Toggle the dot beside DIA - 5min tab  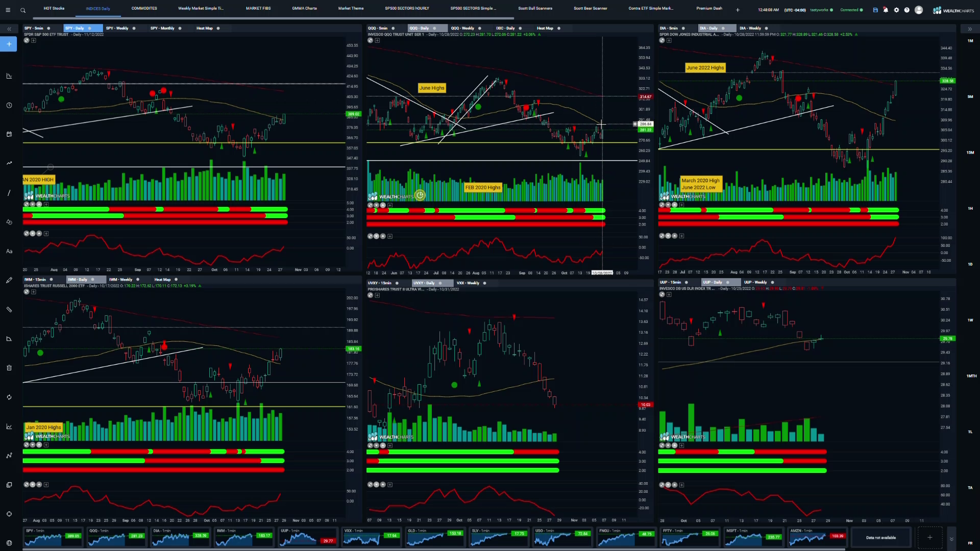click(683, 29)
